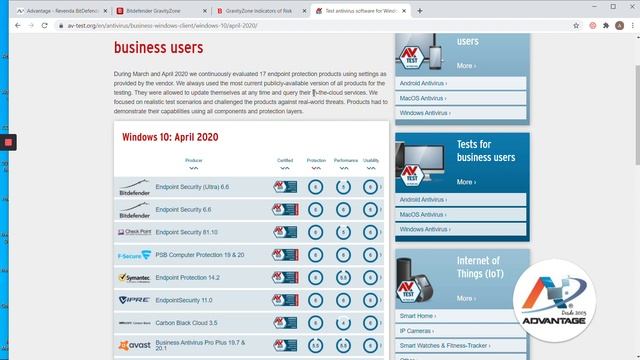Image resolution: width=640 pixels, height=360 pixels.
Task: Open Windows Antivirus under business users
Action: [460, 229]
